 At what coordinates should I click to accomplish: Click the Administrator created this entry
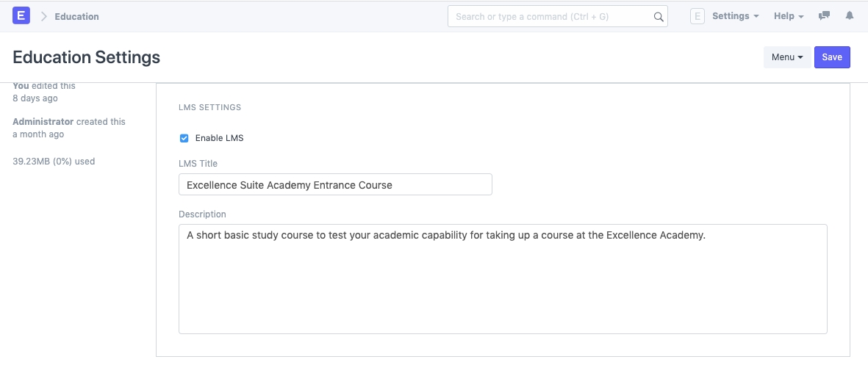pos(69,122)
